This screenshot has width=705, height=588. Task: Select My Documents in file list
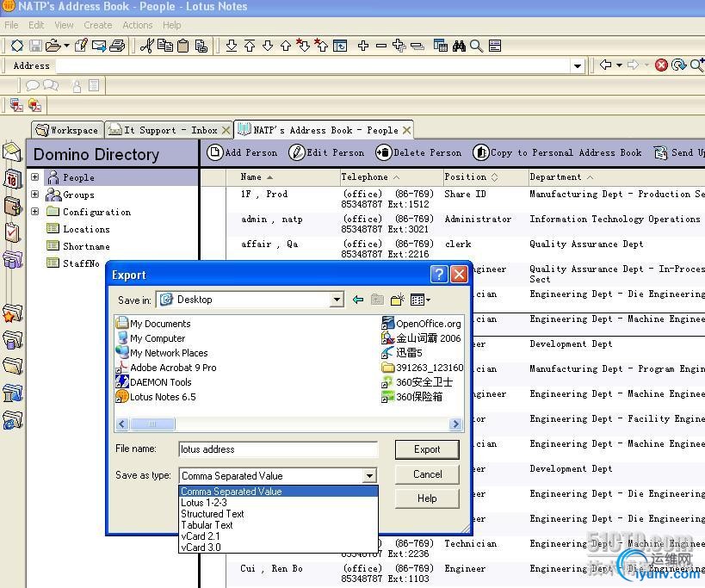click(x=153, y=324)
